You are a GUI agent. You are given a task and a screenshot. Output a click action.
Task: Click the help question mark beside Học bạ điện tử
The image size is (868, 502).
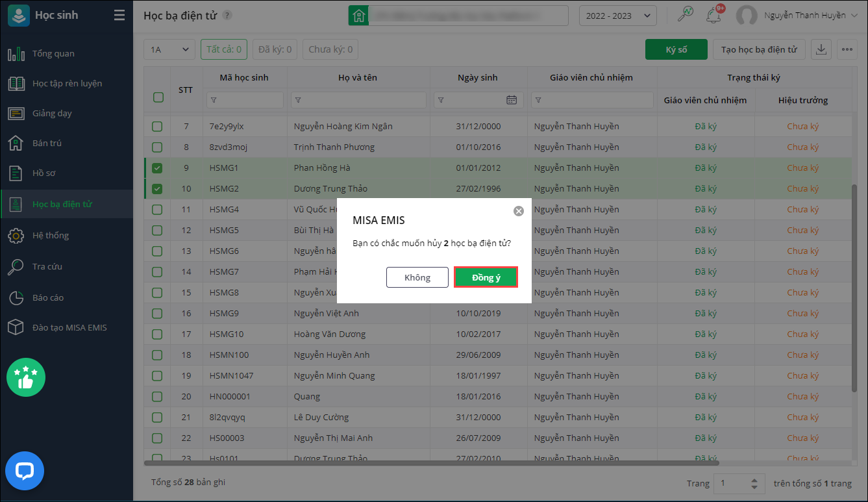click(227, 15)
